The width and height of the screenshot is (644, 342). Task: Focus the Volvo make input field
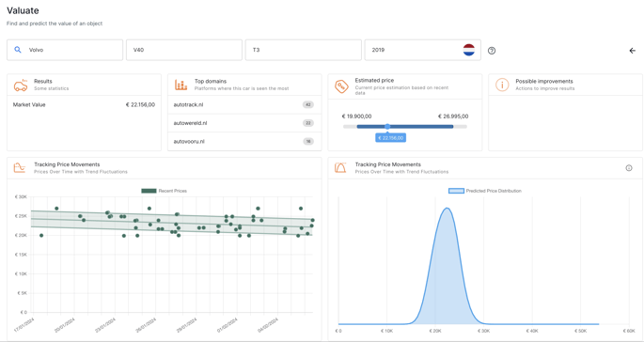tap(65, 50)
